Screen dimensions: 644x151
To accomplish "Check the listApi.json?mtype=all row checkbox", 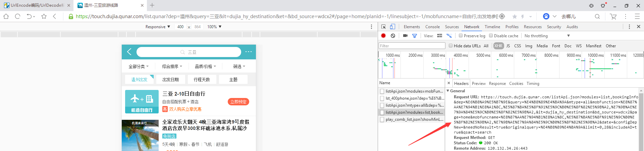I will [382, 105].
